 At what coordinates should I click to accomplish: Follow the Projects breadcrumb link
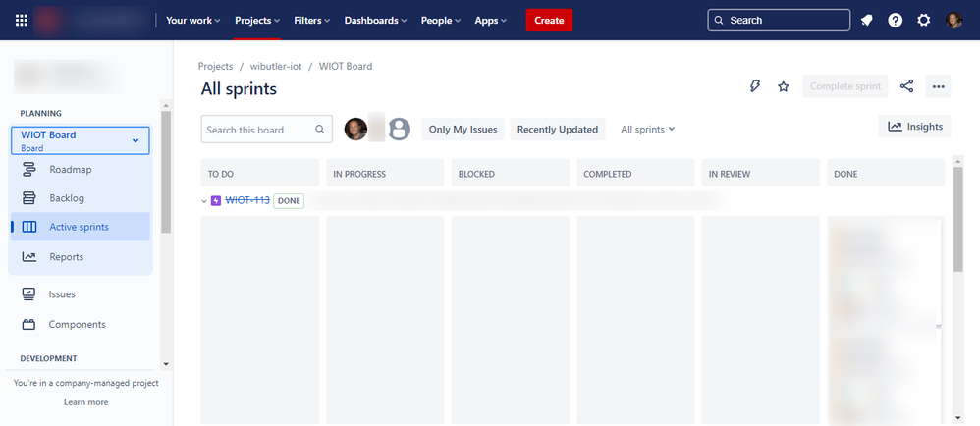click(x=216, y=66)
